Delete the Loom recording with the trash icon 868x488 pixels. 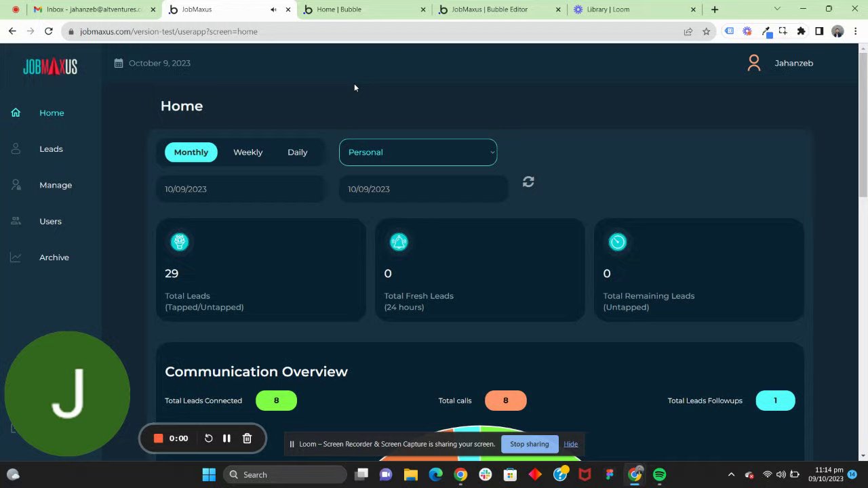tap(247, 439)
